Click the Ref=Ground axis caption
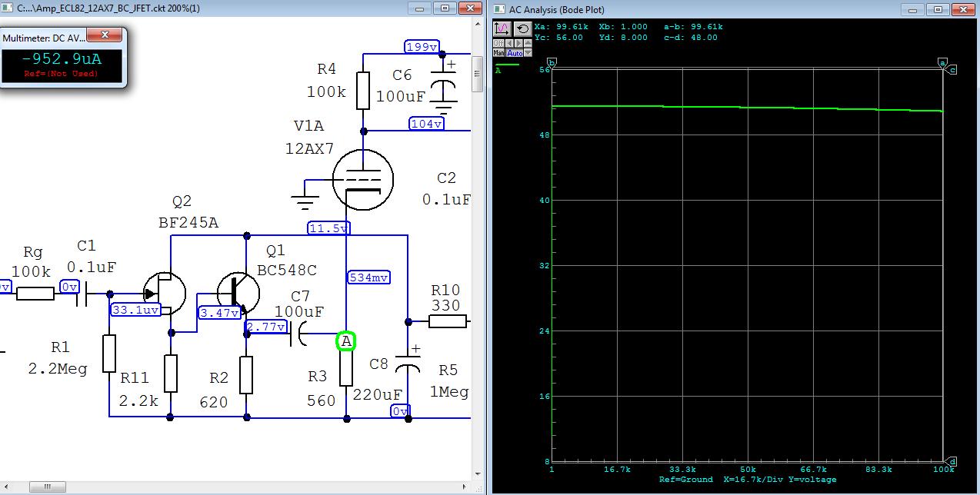The image size is (980, 495). 686,480
